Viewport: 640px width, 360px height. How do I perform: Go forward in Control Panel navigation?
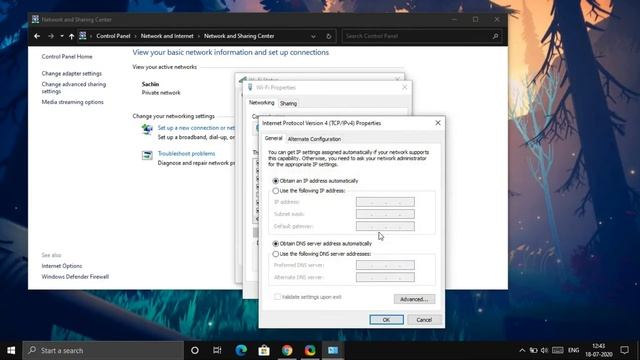51,36
